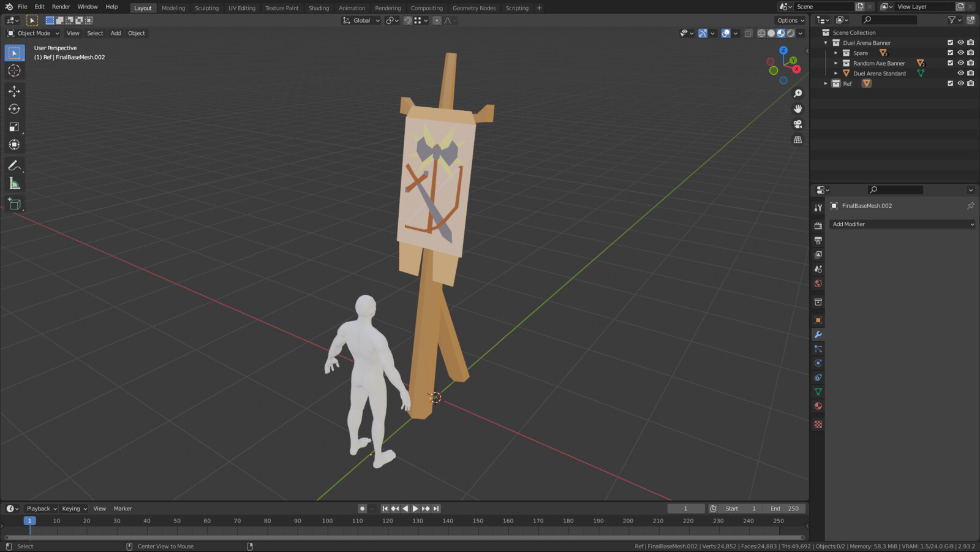Open the viewport Add menu
Image resolution: width=980 pixels, height=552 pixels.
click(x=116, y=33)
